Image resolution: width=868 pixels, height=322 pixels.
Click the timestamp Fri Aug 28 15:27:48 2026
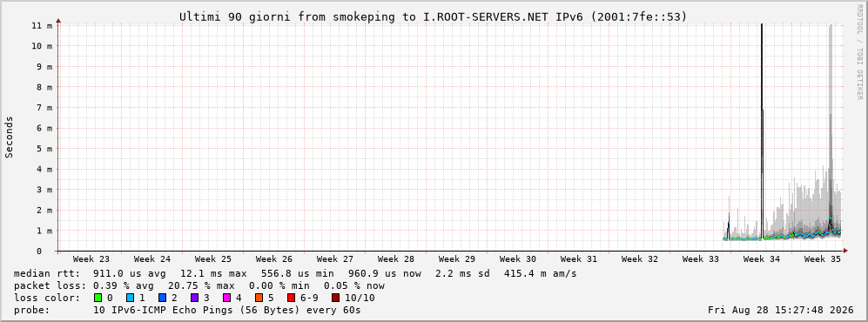tap(781, 310)
